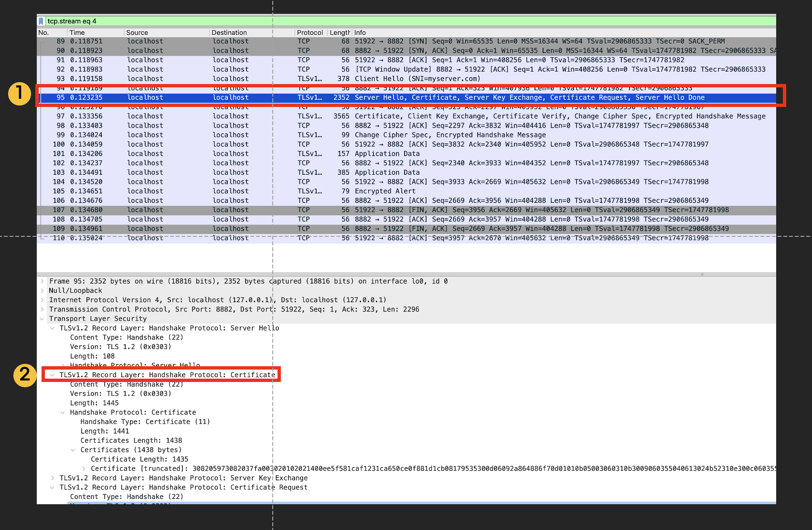Select packet 105 Encrypted Alert row
The height and width of the screenshot is (530, 812).
pyautogui.click(x=406, y=191)
